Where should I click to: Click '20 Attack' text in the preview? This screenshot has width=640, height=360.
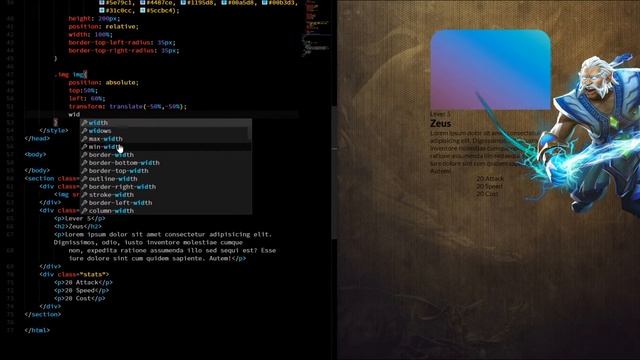pos(490,179)
